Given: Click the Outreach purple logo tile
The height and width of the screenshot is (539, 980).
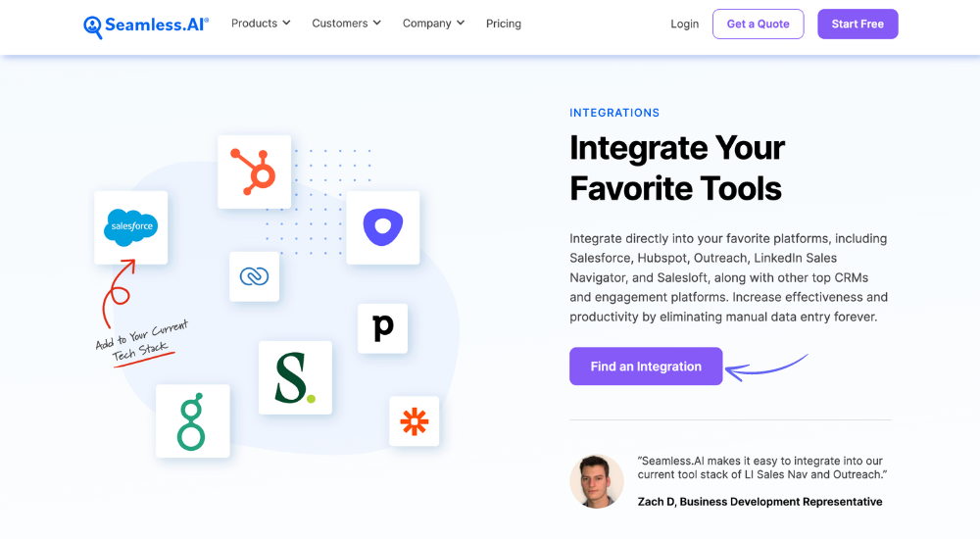Looking at the screenshot, I should click(383, 227).
